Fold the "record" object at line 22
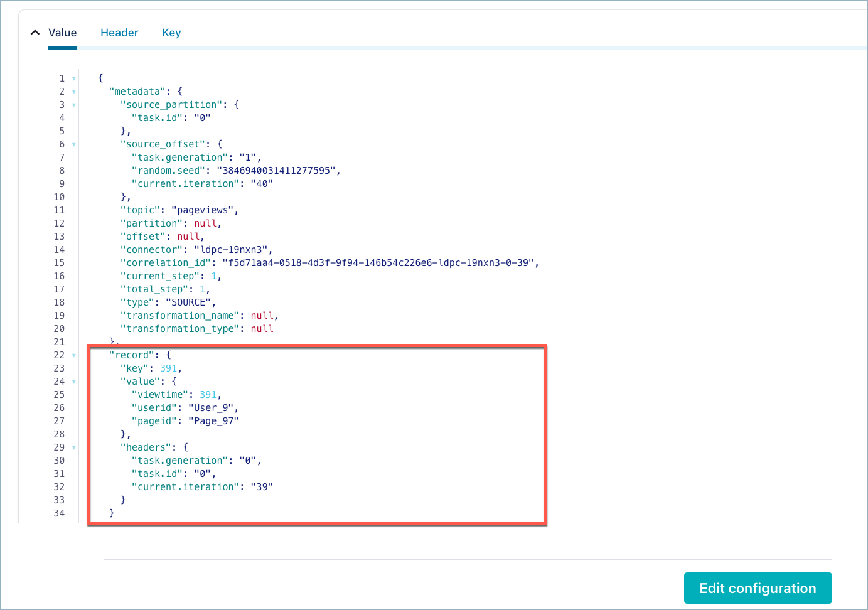The width and height of the screenshot is (868, 610). coord(74,355)
